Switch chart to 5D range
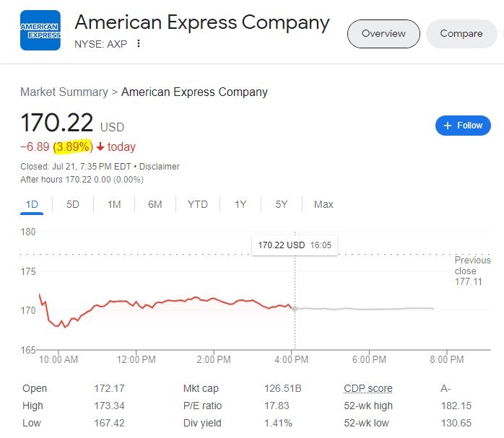 click(x=73, y=204)
